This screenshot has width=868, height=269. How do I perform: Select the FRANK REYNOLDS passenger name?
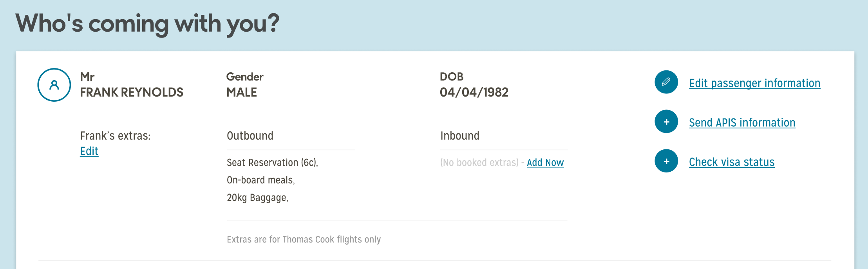(132, 92)
